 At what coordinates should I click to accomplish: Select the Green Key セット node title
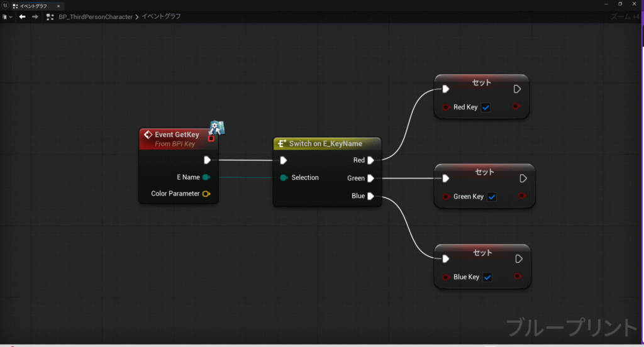[x=485, y=172]
